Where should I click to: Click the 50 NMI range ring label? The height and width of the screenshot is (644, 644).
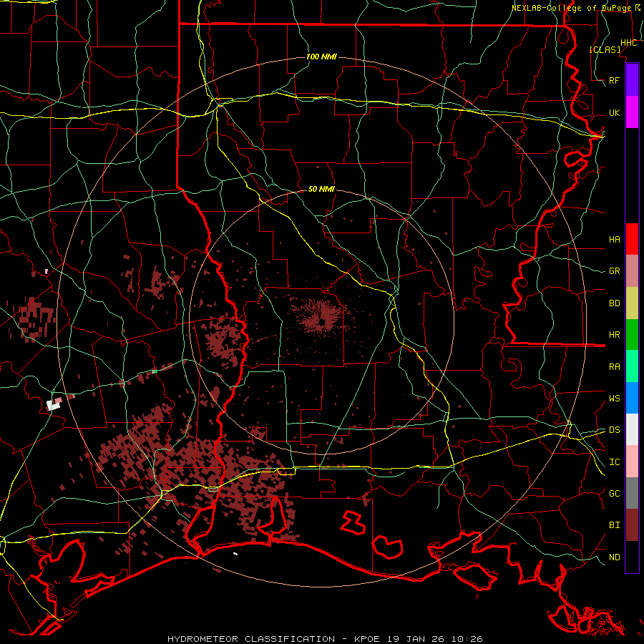tap(321, 189)
